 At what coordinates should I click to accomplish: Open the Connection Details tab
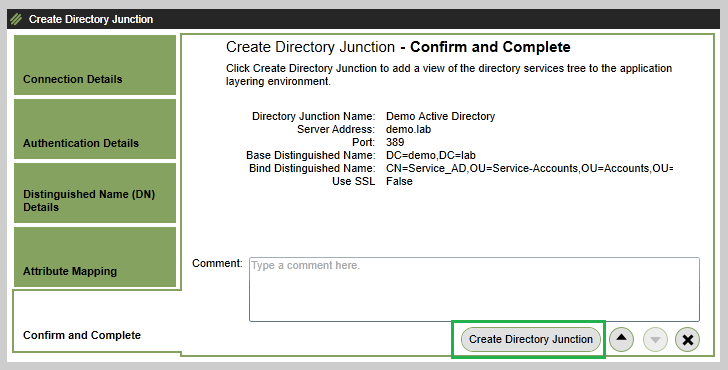(x=95, y=65)
